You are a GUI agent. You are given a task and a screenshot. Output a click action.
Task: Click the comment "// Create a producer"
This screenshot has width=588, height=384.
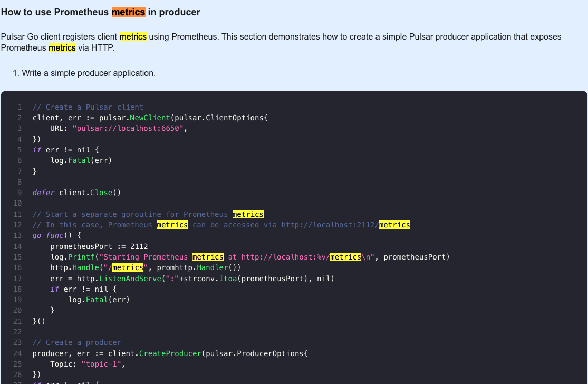(x=76, y=342)
